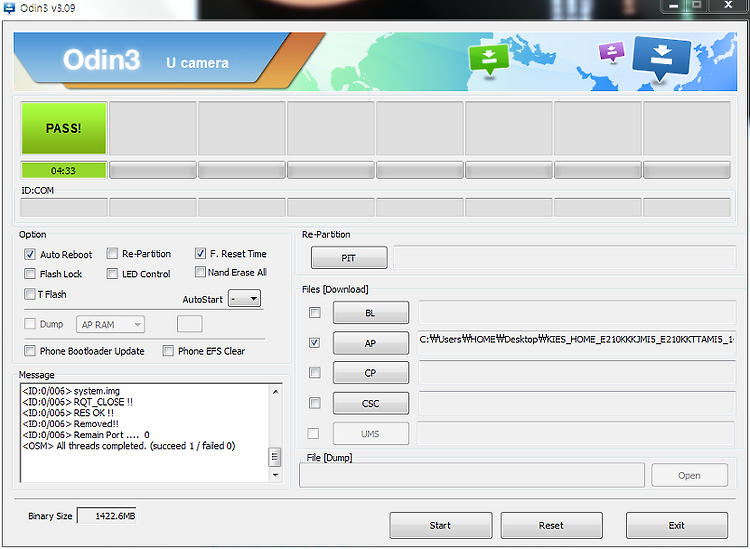Click the blue download icon in banner
This screenshot has width=750, height=549.
pyautogui.click(x=662, y=58)
